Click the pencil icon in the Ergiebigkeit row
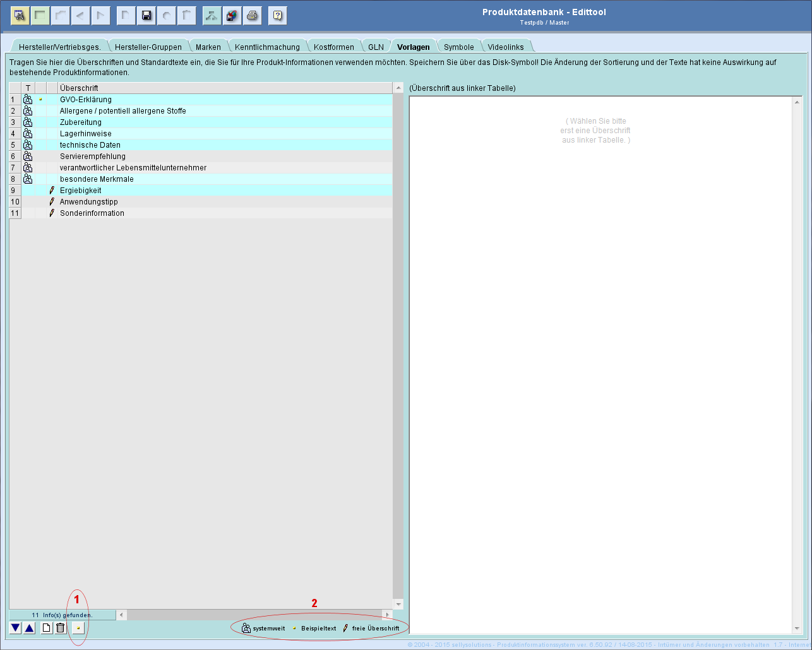This screenshot has width=812, height=650. [x=52, y=191]
